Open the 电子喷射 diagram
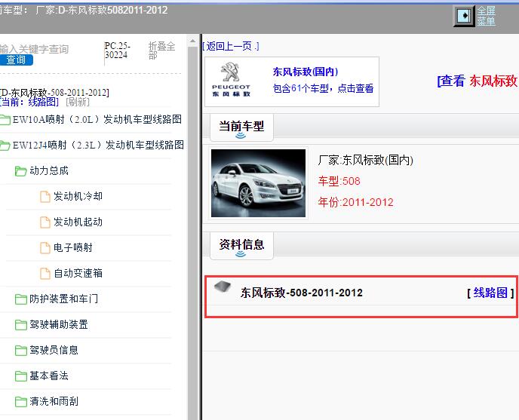 click(x=73, y=247)
